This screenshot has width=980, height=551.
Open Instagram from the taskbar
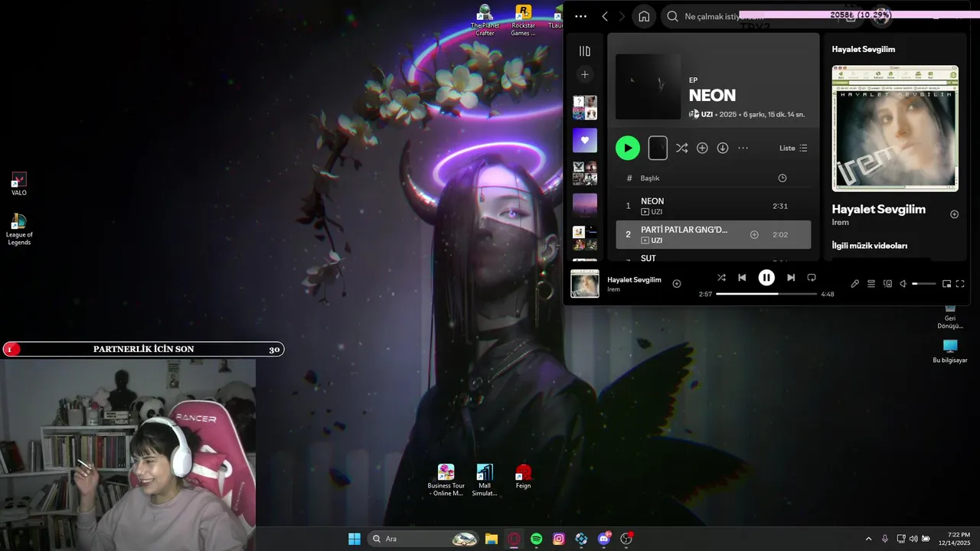click(x=559, y=539)
